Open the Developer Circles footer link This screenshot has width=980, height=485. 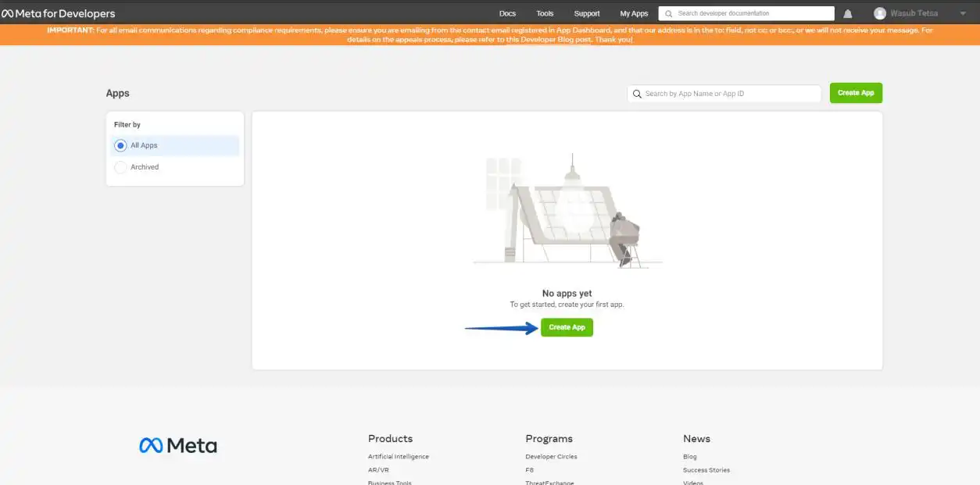(x=551, y=457)
